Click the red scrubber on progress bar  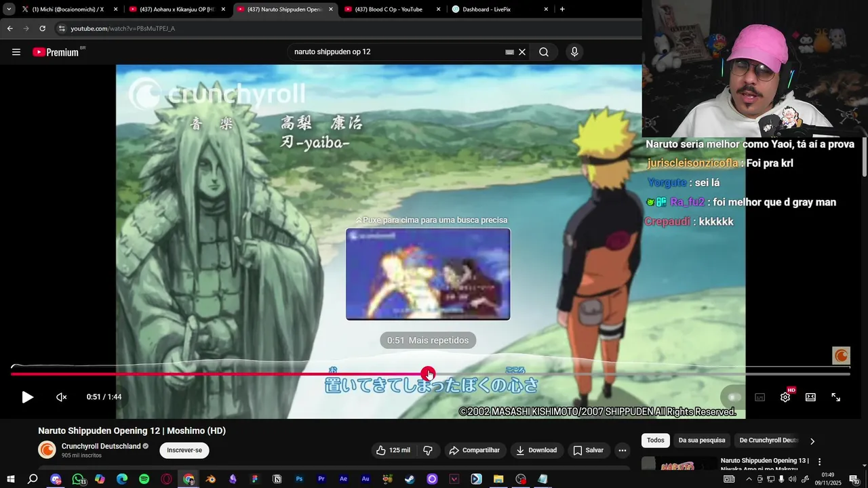[428, 373]
